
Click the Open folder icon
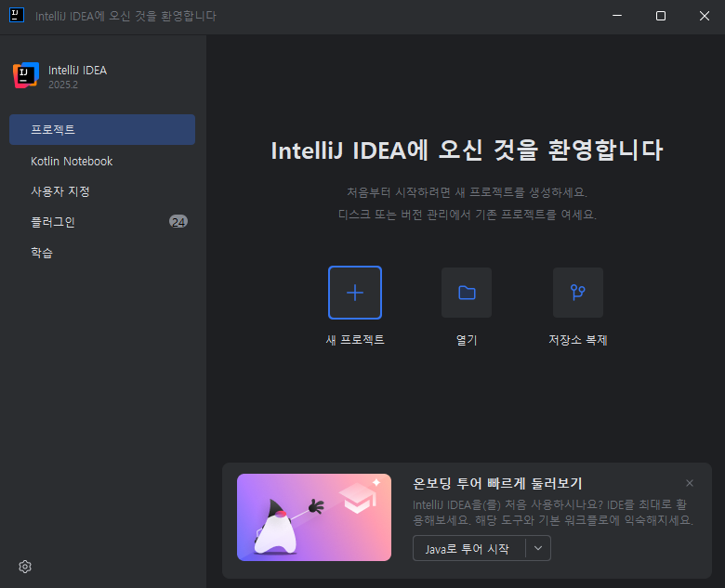tap(467, 293)
